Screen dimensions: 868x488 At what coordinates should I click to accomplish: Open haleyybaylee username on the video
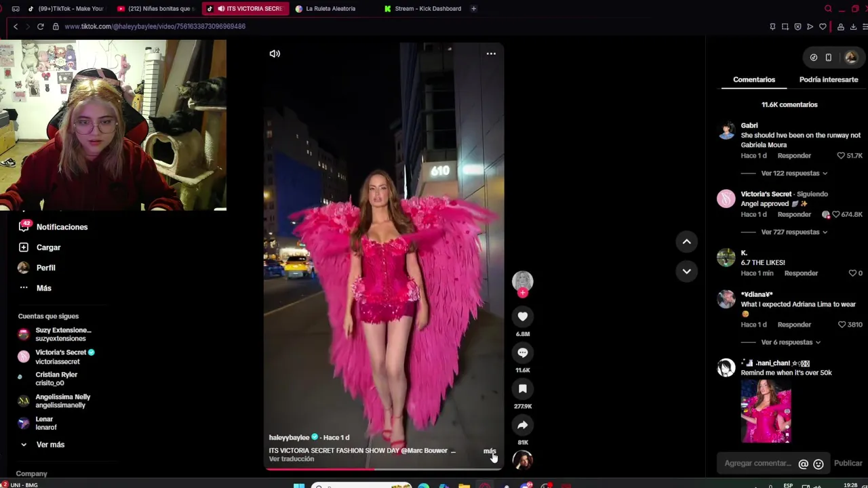(x=289, y=437)
